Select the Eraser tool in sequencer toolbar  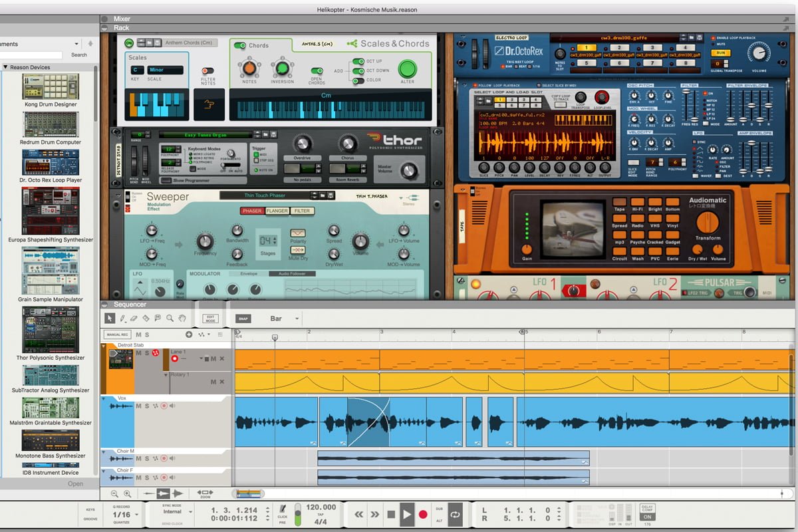[134, 319]
